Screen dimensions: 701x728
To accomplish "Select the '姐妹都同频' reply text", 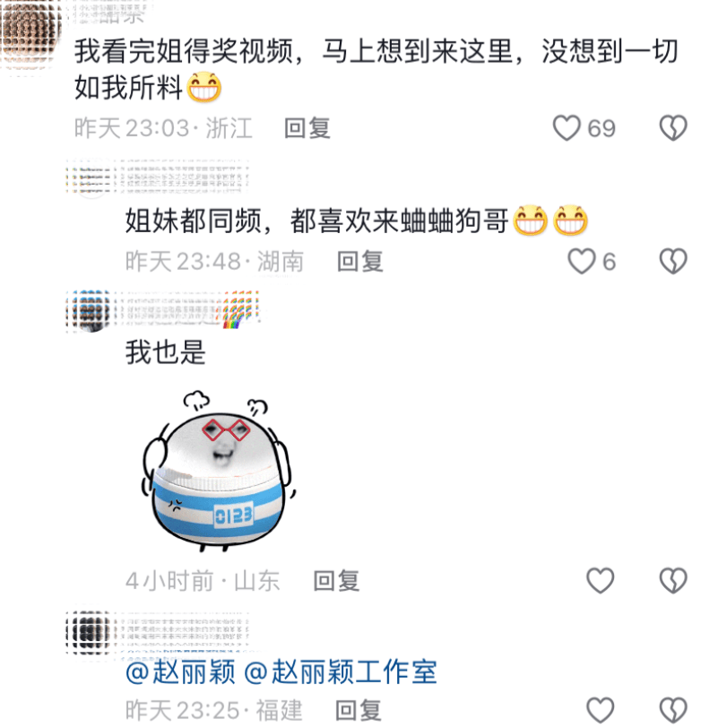I will pos(357,220).
